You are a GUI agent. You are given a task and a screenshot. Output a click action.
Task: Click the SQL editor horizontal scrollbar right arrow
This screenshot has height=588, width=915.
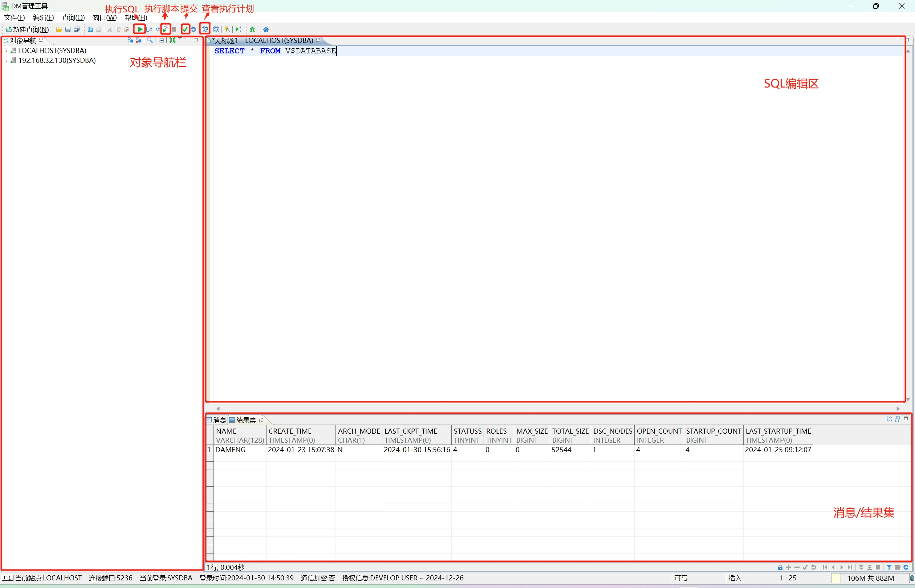point(898,409)
